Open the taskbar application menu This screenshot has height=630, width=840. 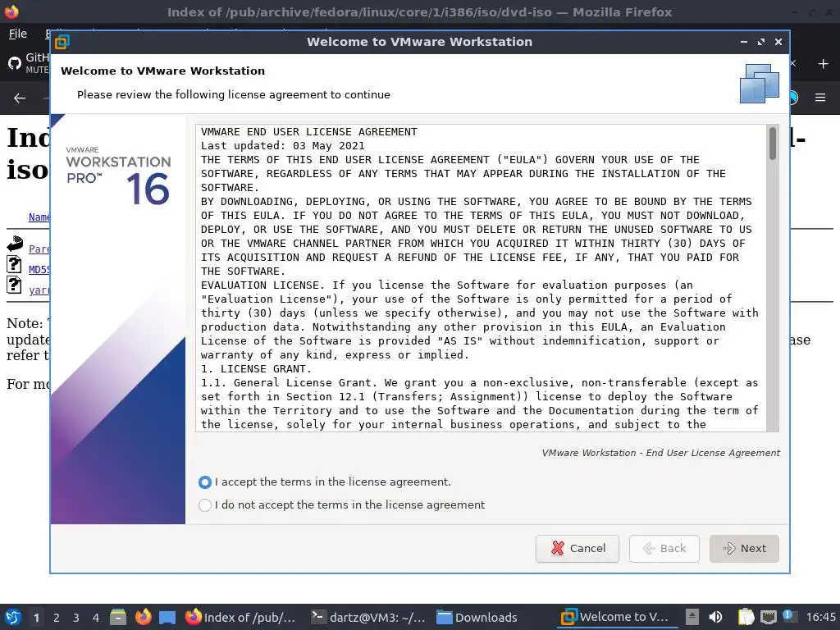coord(13,617)
